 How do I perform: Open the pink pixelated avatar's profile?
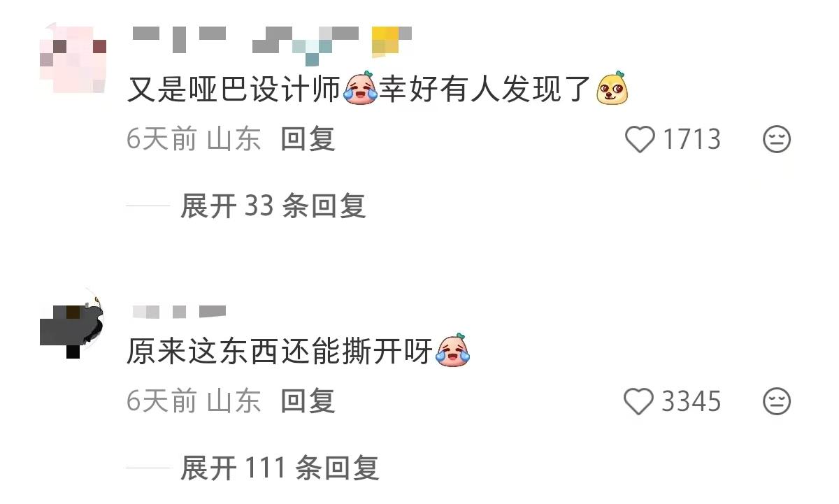[73, 59]
